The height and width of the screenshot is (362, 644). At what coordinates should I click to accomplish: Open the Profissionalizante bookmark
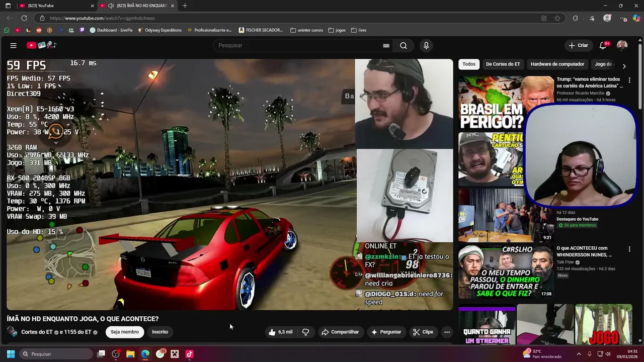(x=209, y=30)
